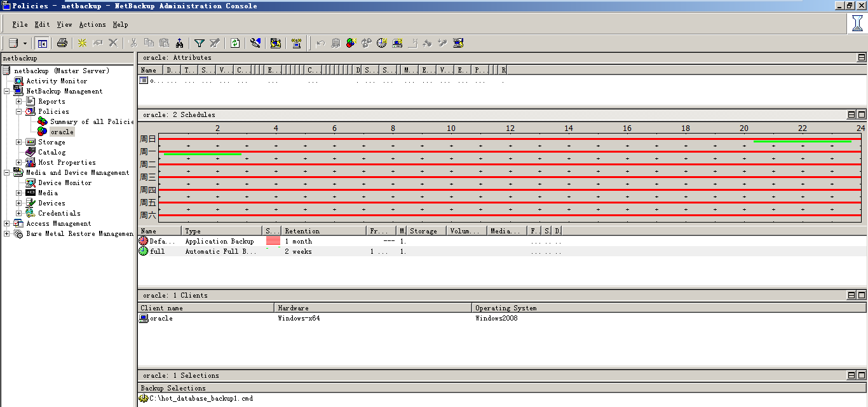Select Summary of all Policies item
Screen dimensions: 868x407
(x=92, y=121)
